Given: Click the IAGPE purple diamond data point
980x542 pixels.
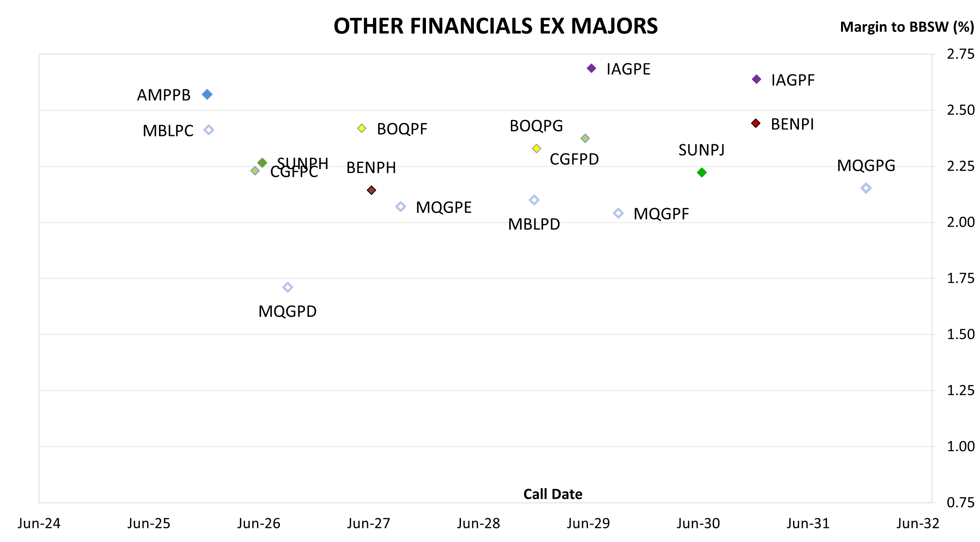Looking at the screenshot, I should click(x=591, y=68).
